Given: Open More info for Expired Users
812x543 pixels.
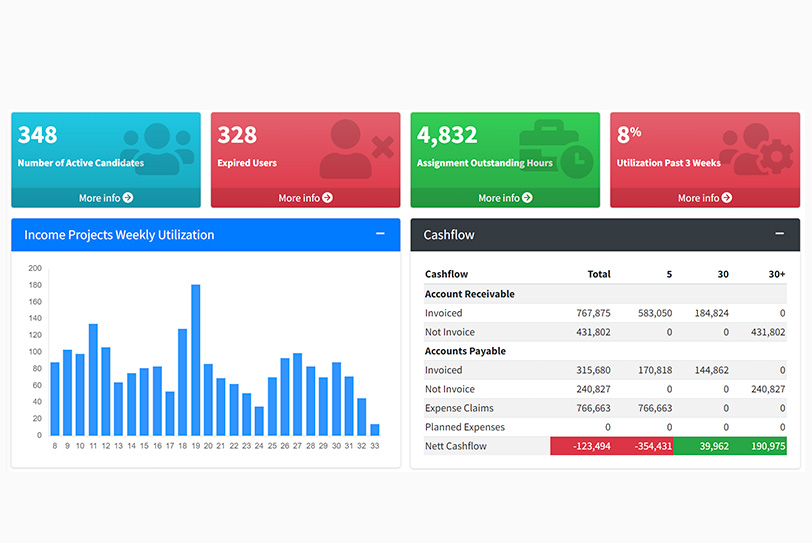Looking at the screenshot, I should (x=305, y=198).
